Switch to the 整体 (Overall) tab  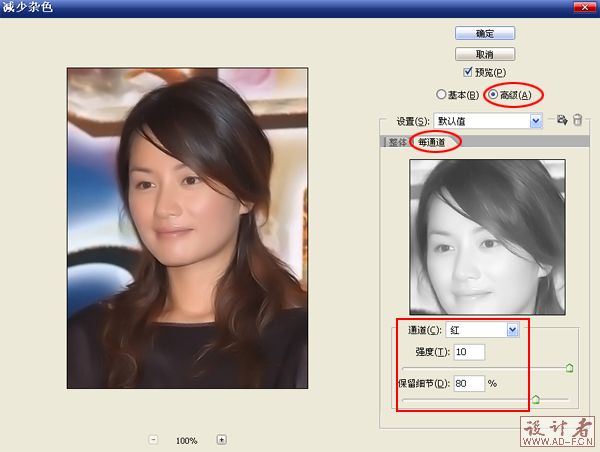[x=397, y=142]
